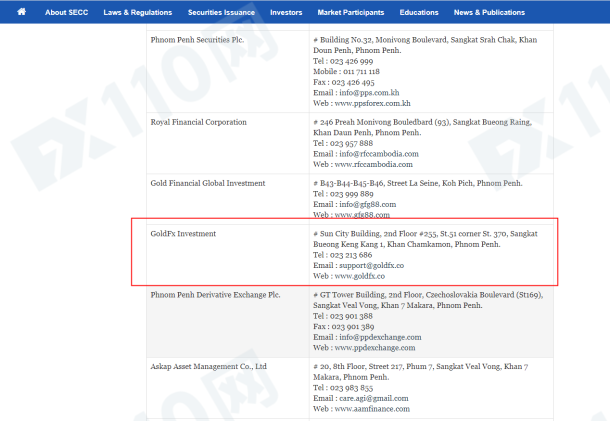This screenshot has width=610, height=421.
Task: Click the Building No.32 Monivong Boulevard address
Action: [425, 45]
